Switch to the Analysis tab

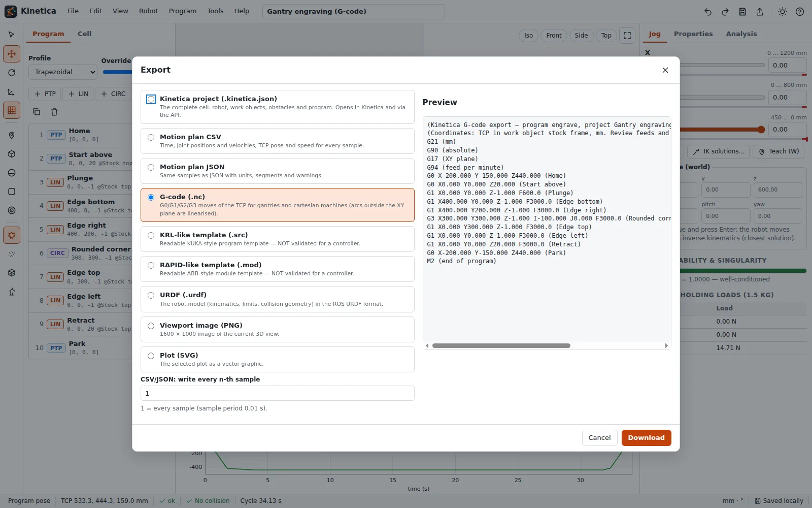741,34
